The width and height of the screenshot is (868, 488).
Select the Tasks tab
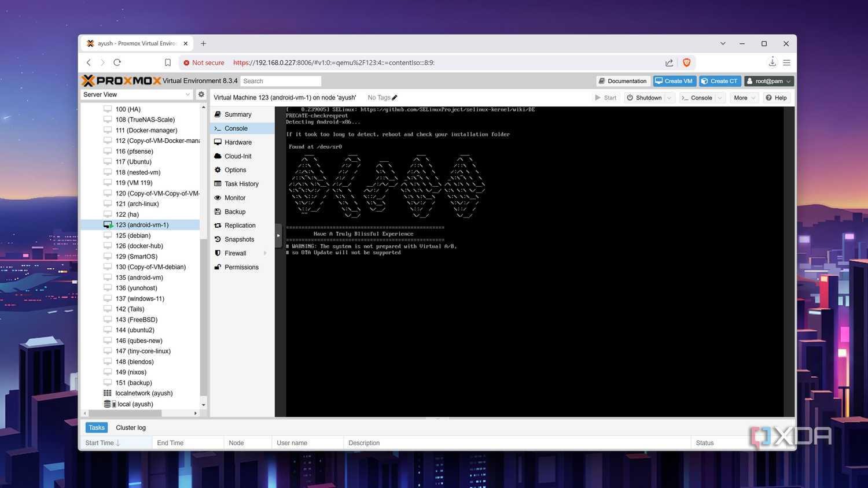click(x=97, y=428)
